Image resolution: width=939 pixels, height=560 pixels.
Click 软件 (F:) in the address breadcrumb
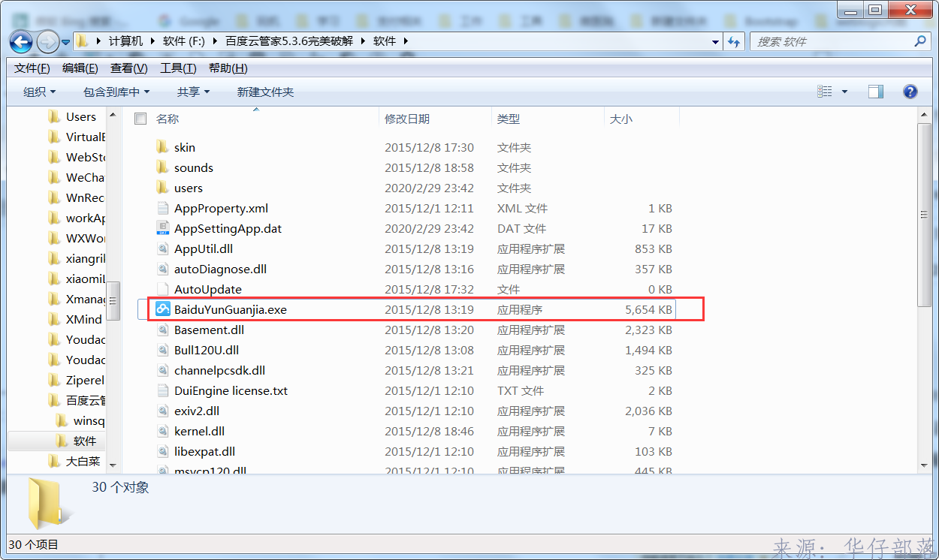coord(185,41)
